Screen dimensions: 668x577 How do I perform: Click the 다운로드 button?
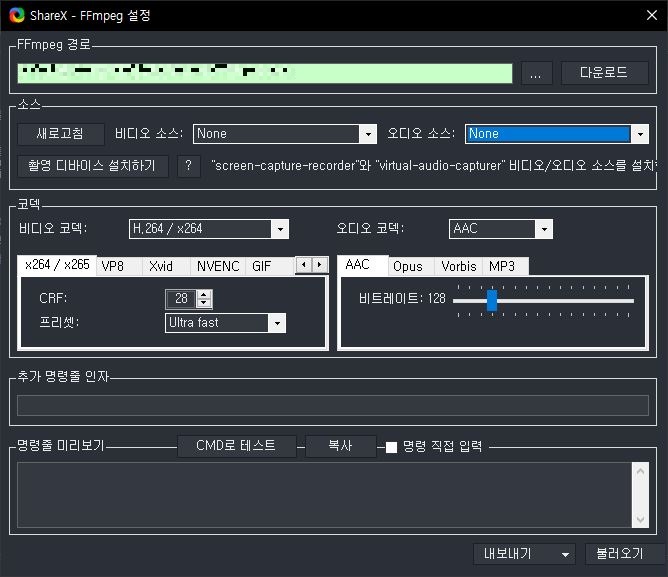[x=605, y=73]
